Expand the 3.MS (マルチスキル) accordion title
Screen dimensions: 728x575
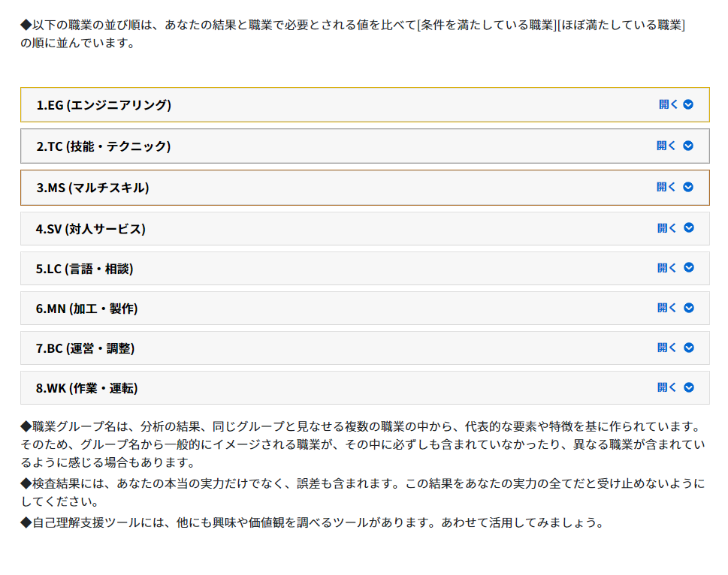93,188
